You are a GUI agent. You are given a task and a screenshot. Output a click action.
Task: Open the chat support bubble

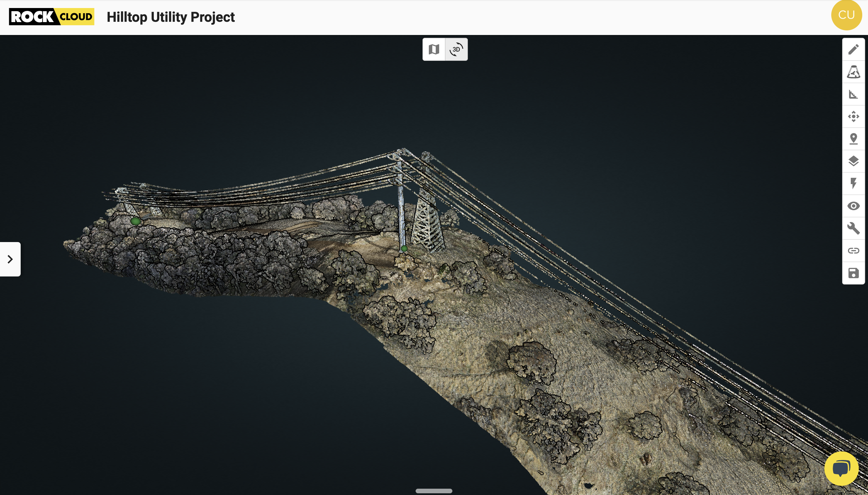tap(841, 469)
